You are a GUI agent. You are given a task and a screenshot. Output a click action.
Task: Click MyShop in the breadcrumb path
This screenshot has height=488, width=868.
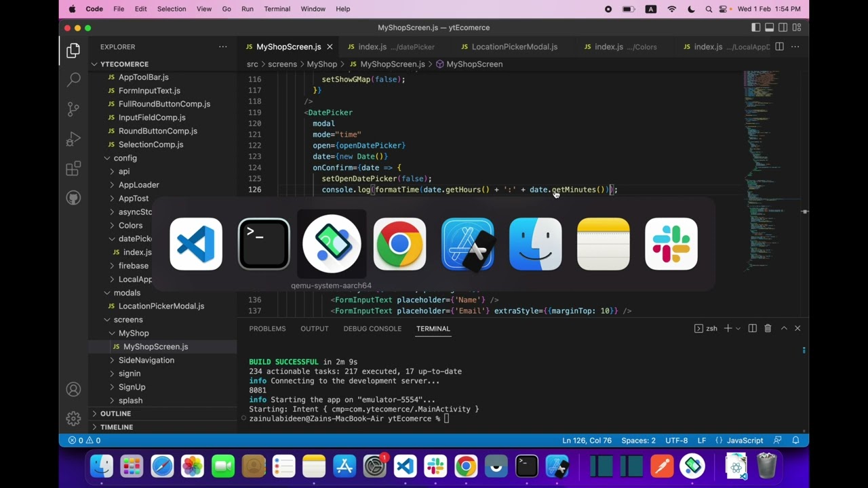tap(321, 64)
